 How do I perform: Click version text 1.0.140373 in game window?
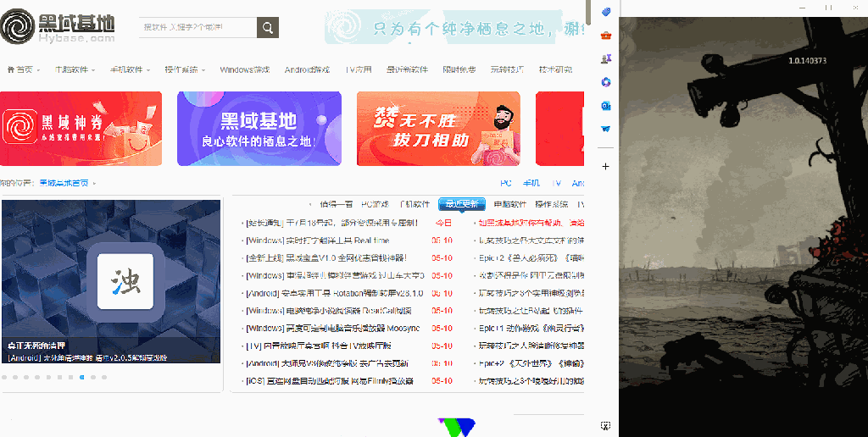point(807,60)
